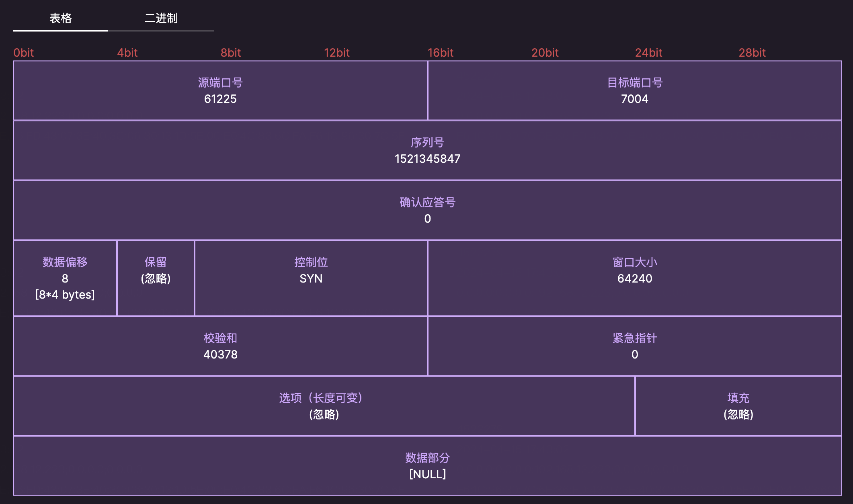Click the 序列号 value 1521345847
853x504 pixels.
pyautogui.click(x=427, y=159)
